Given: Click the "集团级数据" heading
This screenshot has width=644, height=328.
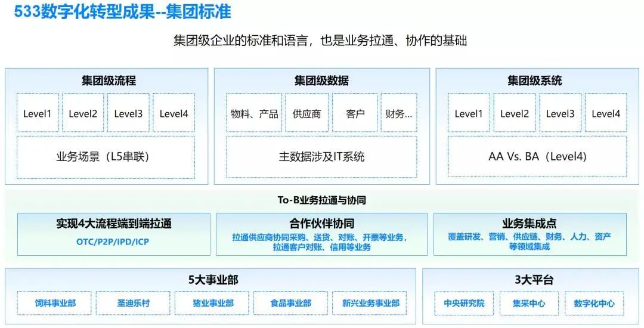Looking at the screenshot, I should coord(321,81).
